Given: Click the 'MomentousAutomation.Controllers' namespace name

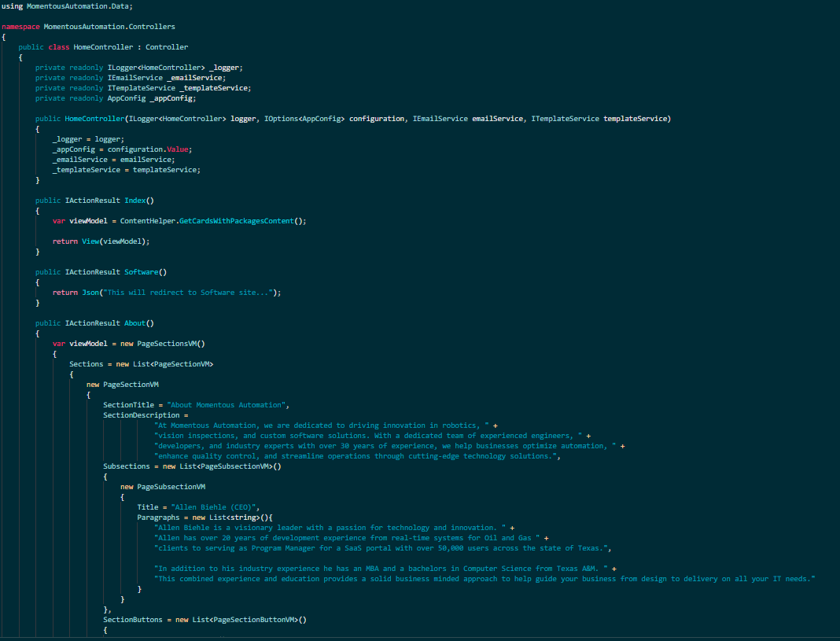Looking at the screenshot, I should [109, 26].
